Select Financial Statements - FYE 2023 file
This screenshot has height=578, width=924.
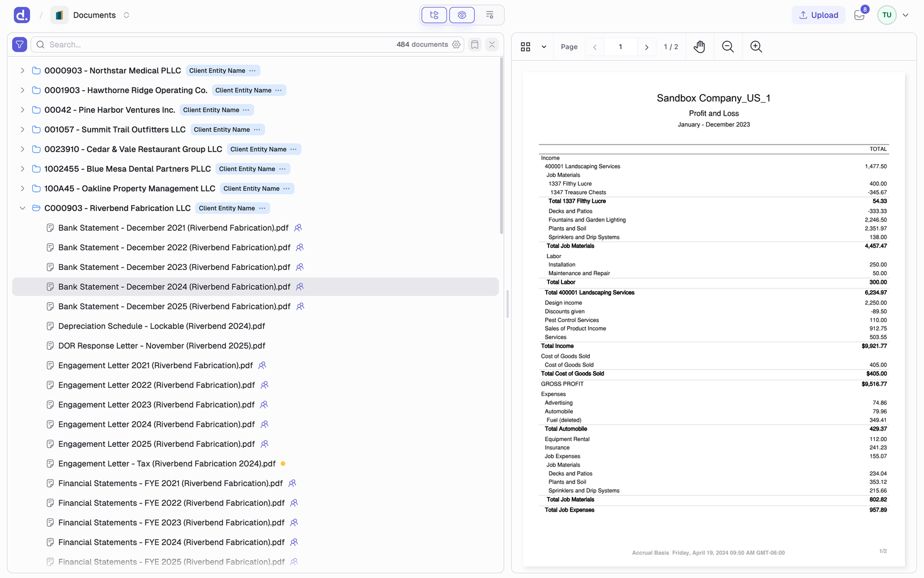tap(172, 523)
